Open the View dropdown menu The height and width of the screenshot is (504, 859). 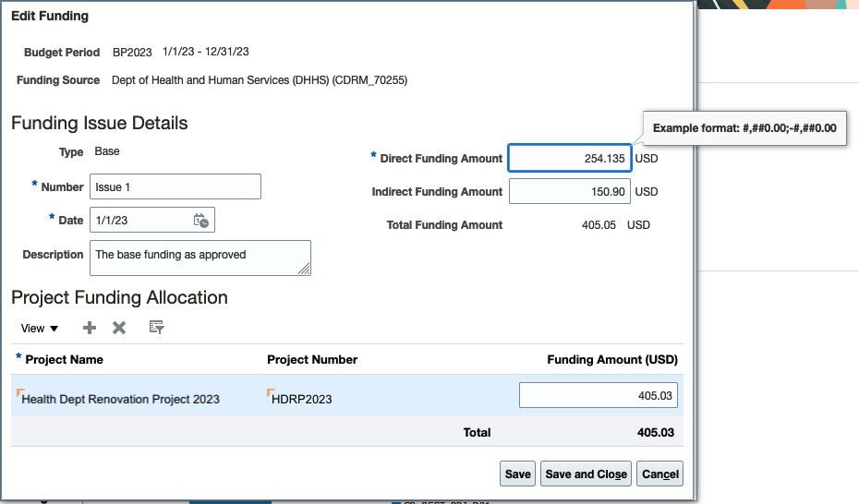[x=40, y=329]
